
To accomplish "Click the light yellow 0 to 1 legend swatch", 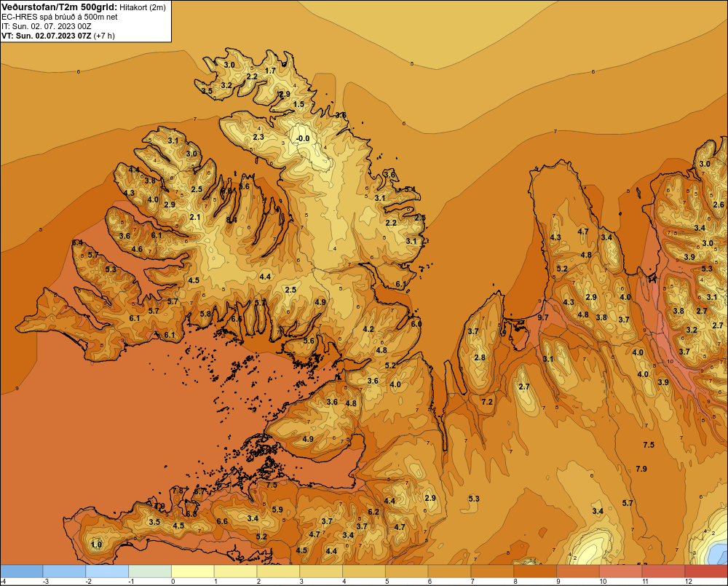I will tap(193, 571).
